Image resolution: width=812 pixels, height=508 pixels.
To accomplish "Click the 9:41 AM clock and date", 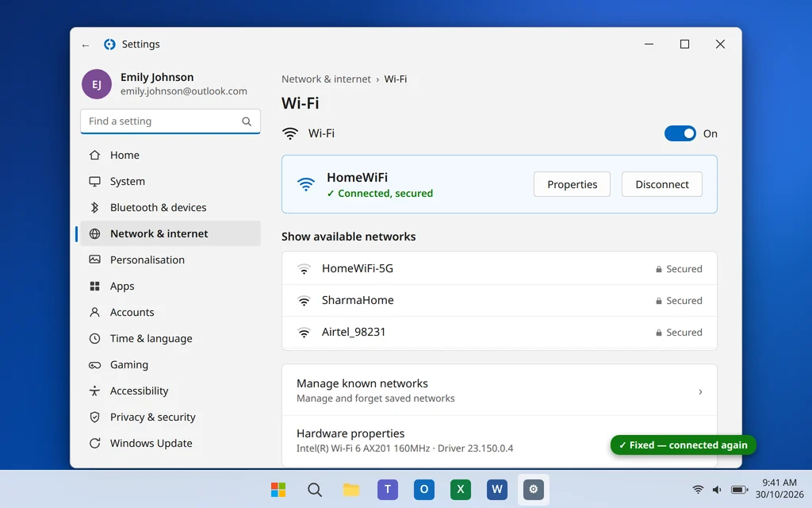I will [x=779, y=489].
